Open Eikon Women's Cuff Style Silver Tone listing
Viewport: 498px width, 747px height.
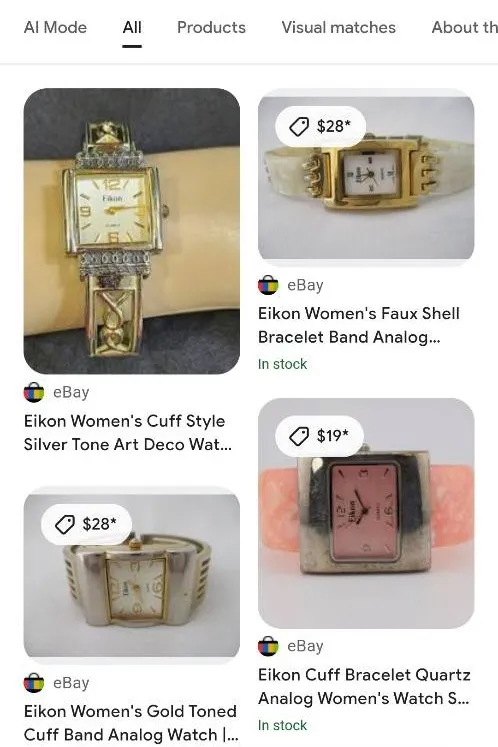point(128,433)
